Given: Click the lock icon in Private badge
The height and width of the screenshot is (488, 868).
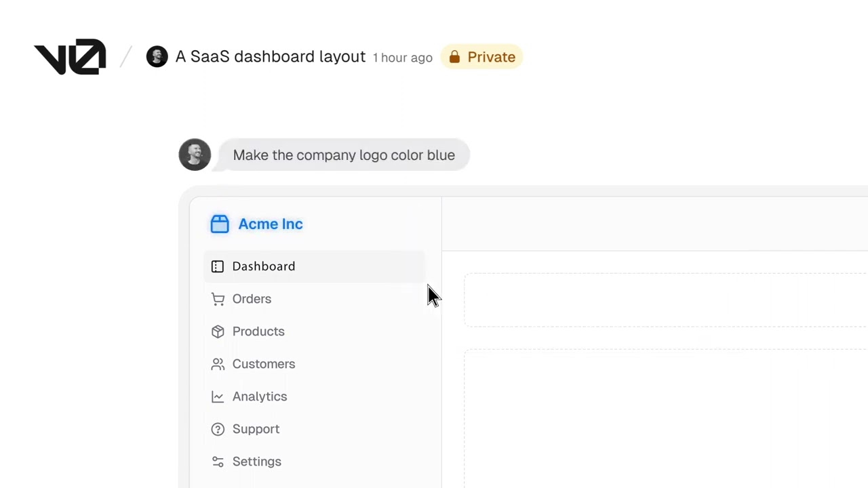Looking at the screenshot, I should (454, 57).
